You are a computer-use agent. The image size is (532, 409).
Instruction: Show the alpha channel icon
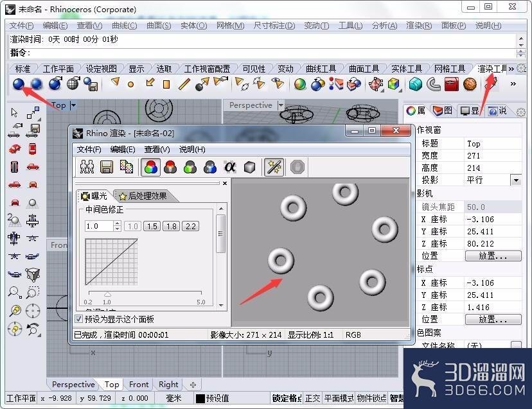(x=229, y=167)
